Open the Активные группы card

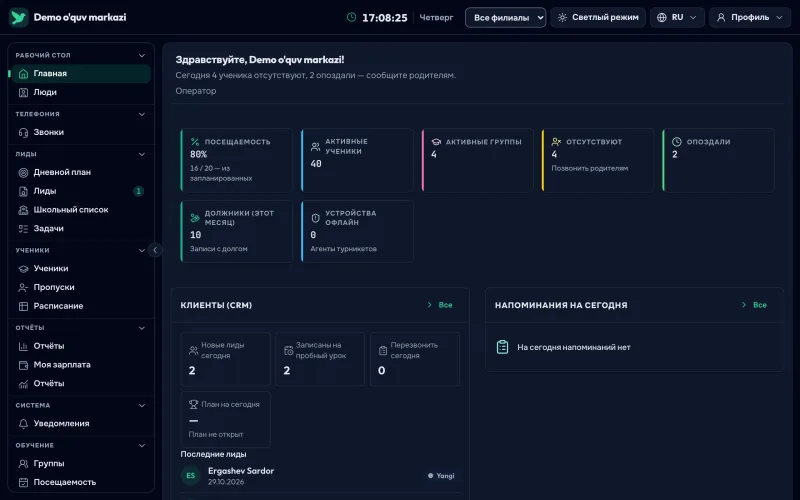coord(478,160)
